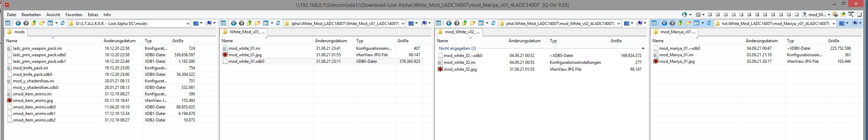Sort mod_White_v02 pane by Name column

[471, 40]
